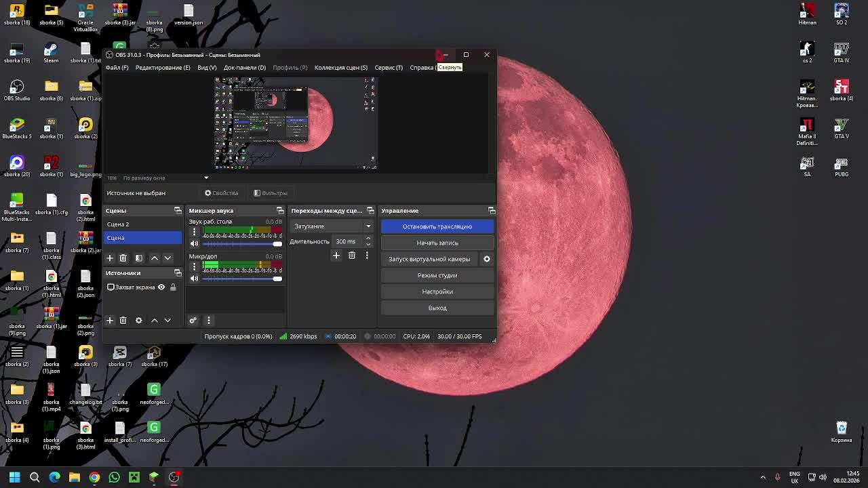Mute the Микр/доп audio channel
Screen dimensions: 868x488
point(194,279)
